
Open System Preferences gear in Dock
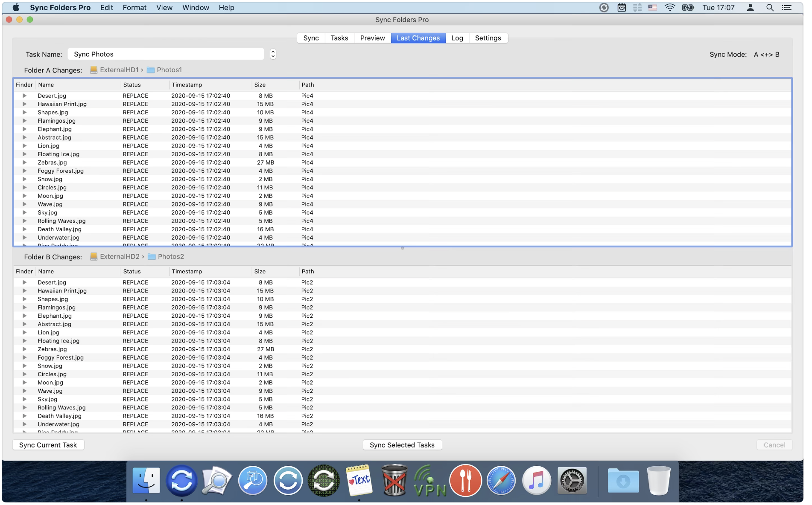pos(572,481)
